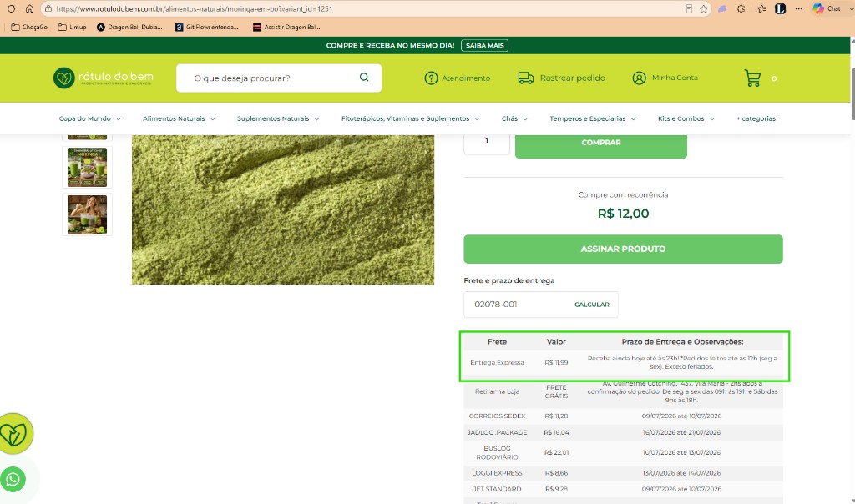This screenshot has width=855, height=504.
Task: Click the Rastrear pedido truck icon
Action: coord(526,78)
